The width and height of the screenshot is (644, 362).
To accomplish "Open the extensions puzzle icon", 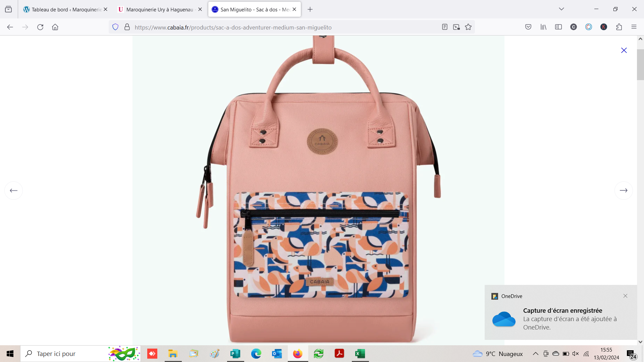I will click(x=619, y=27).
